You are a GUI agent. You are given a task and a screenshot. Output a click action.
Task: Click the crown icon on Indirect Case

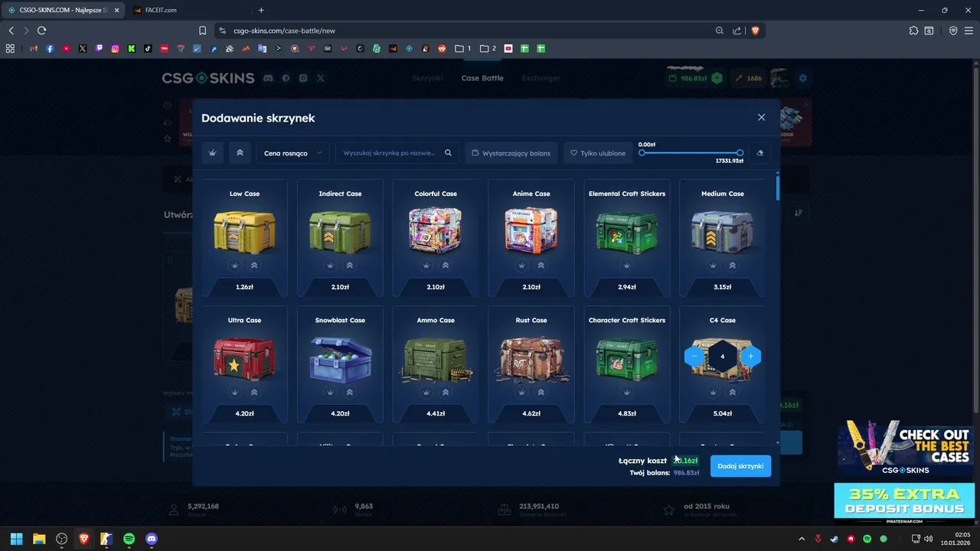tap(331, 266)
